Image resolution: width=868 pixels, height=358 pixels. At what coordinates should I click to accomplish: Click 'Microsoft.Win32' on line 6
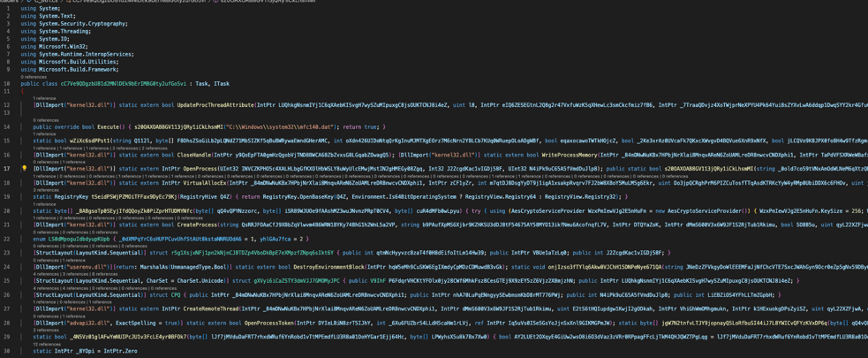coord(60,47)
